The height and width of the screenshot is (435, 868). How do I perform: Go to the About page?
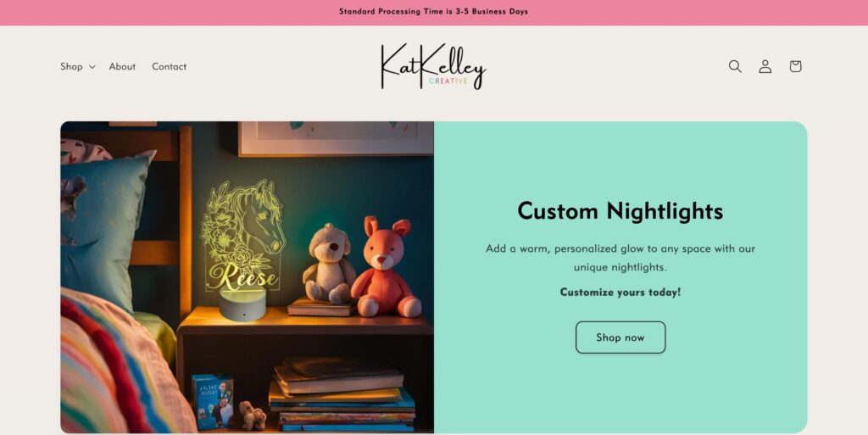point(122,66)
